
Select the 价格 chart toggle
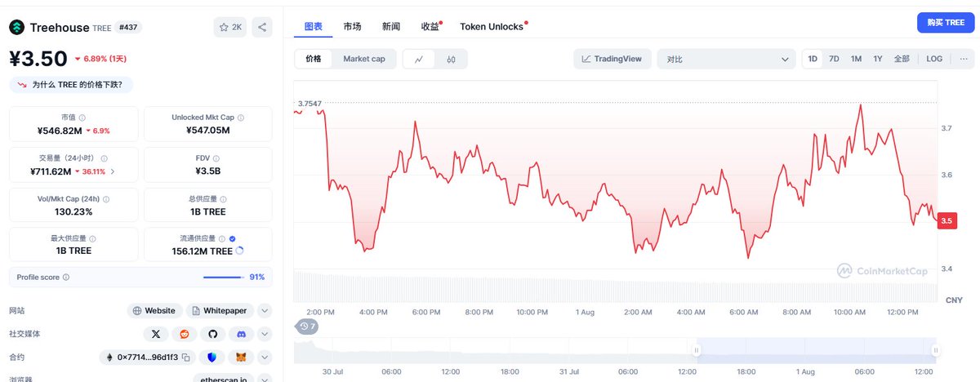pos(314,59)
